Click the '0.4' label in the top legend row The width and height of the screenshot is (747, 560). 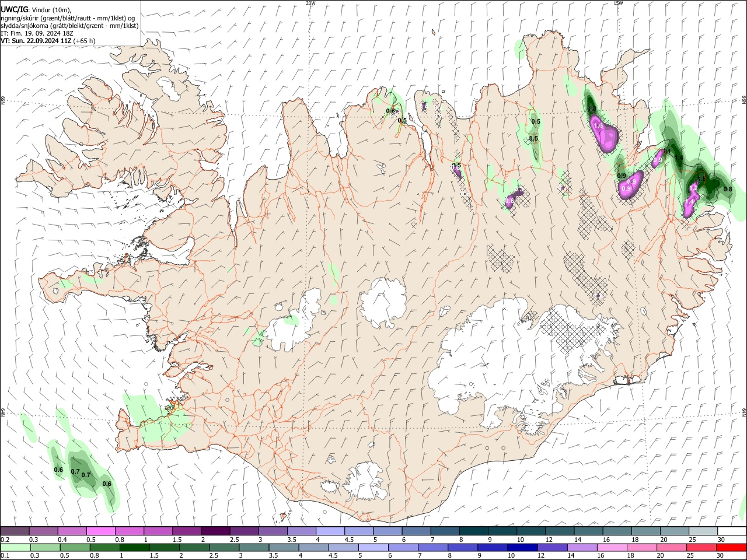click(x=62, y=540)
